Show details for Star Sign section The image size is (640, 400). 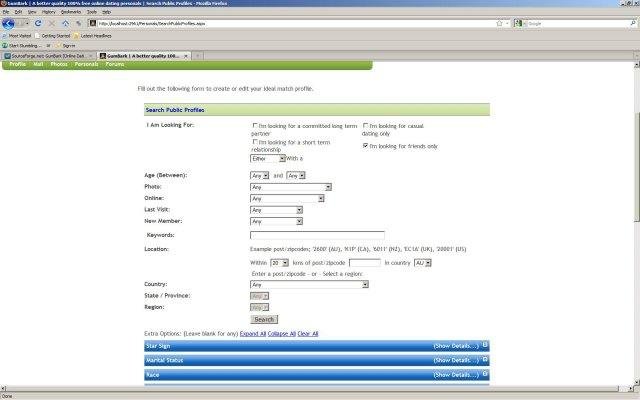tap(456, 346)
